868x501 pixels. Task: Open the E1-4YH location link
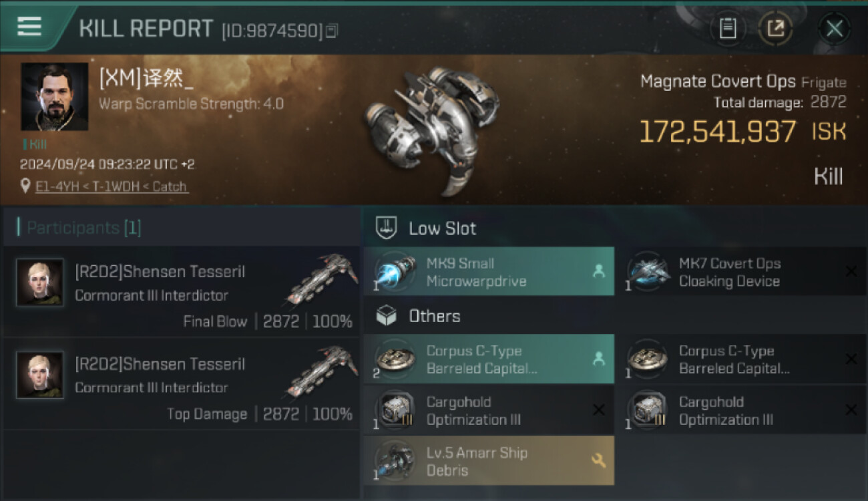pyautogui.click(x=112, y=186)
